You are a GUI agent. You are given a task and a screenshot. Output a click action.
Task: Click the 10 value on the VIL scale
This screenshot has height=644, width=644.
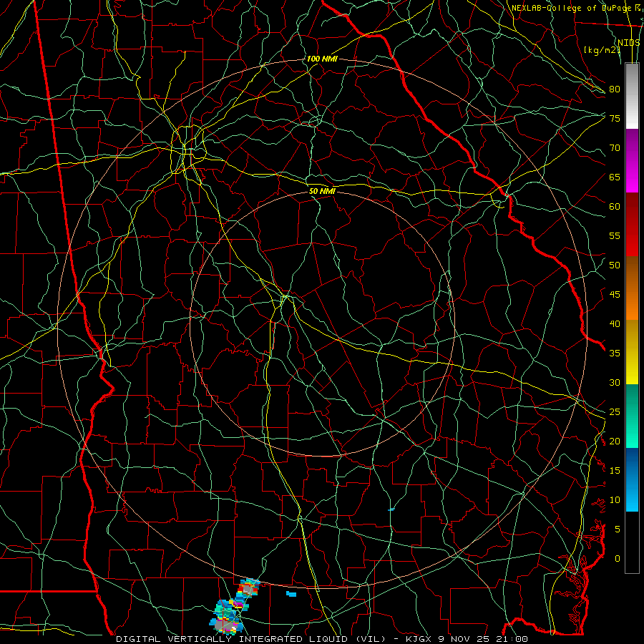pos(615,500)
